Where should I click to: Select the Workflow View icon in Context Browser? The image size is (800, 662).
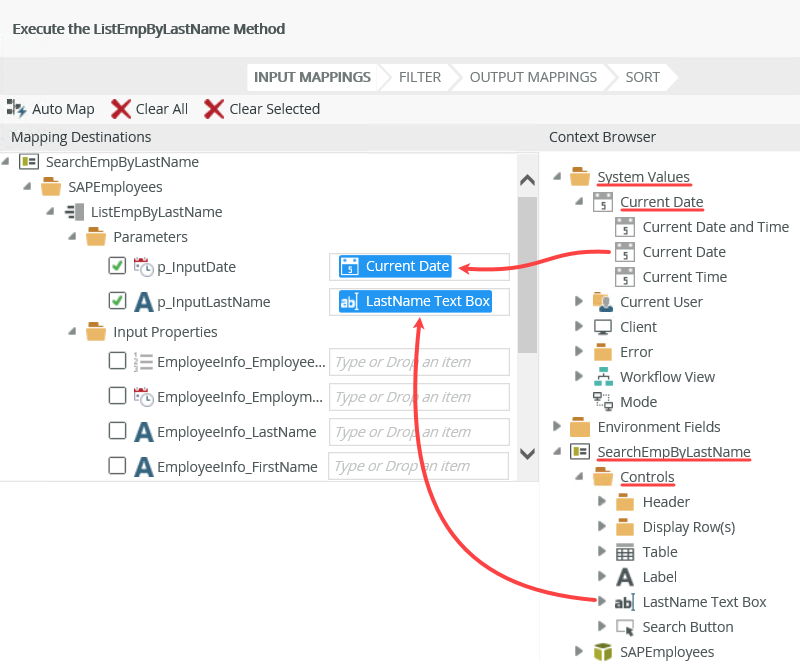tap(603, 377)
